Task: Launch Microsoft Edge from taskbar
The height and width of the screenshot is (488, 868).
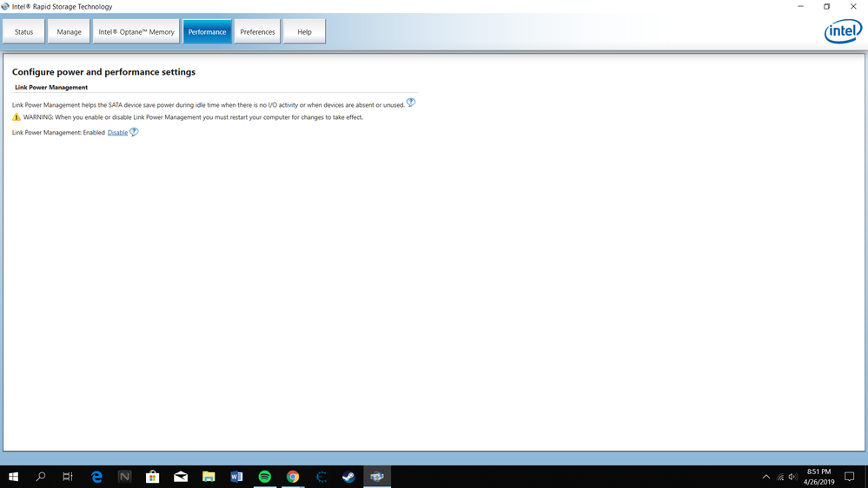Action: click(x=96, y=477)
